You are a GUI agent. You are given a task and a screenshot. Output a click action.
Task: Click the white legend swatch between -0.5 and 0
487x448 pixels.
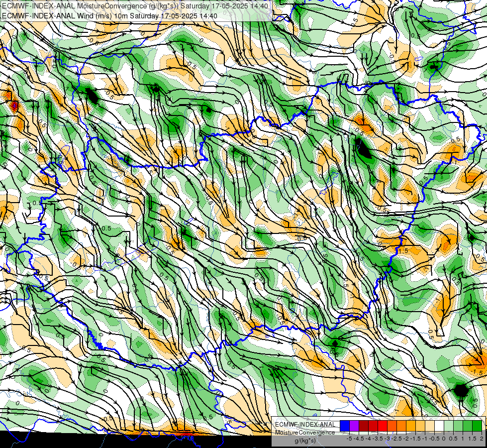[439, 426]
